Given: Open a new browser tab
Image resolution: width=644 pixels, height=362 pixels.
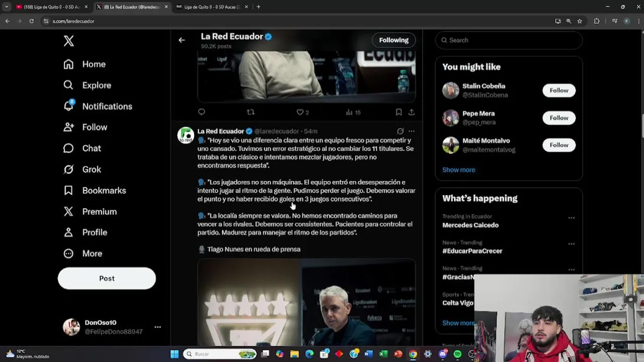Looking at the screenshot, I should [259, 7].
